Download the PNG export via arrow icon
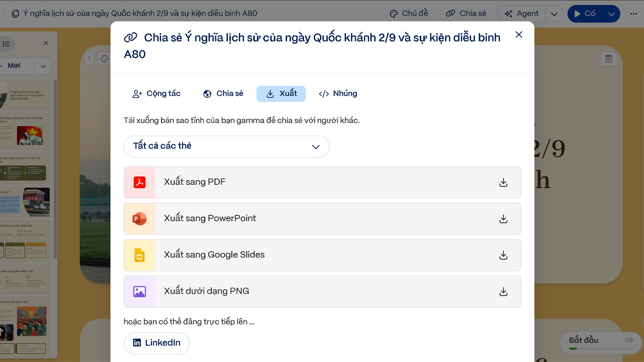This screenshot has height=362, width=644. (x=503, y=292)
